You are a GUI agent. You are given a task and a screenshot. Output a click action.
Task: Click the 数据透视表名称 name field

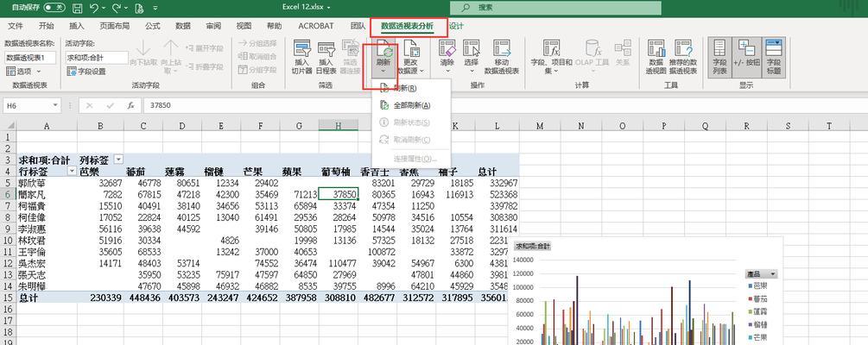click(x=30, y=58)
